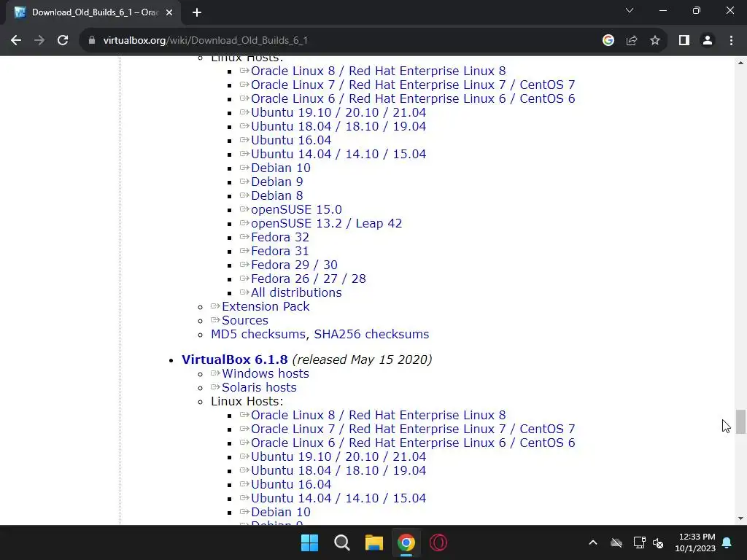Open the tab search dropdown
Viewport: 747px width, 560px height.
630,10
